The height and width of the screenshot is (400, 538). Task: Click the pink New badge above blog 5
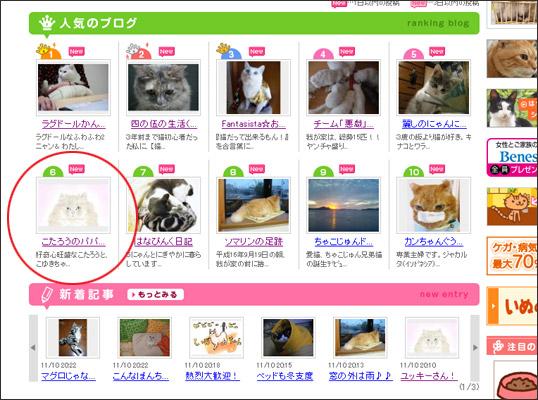(x=437, y=51)
